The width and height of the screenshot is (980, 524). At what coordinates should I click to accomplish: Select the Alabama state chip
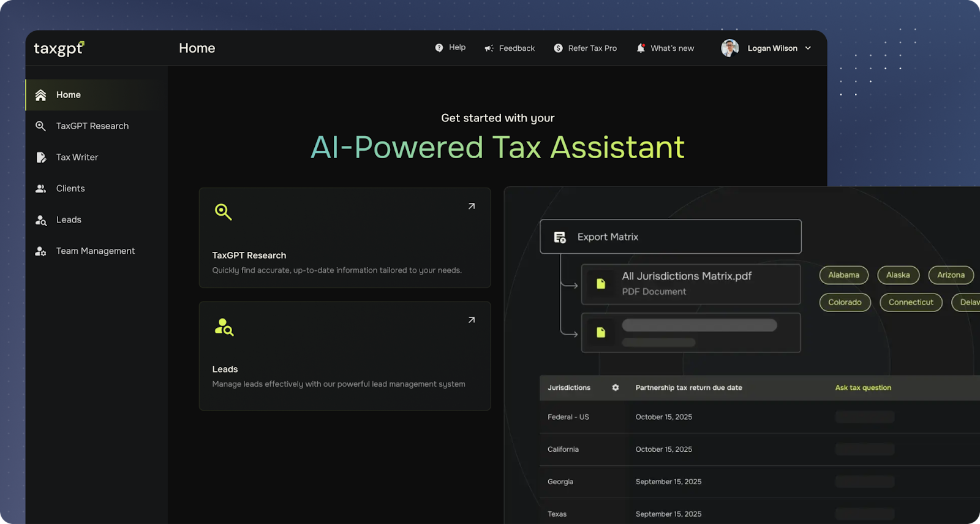[x=844, y=275]
